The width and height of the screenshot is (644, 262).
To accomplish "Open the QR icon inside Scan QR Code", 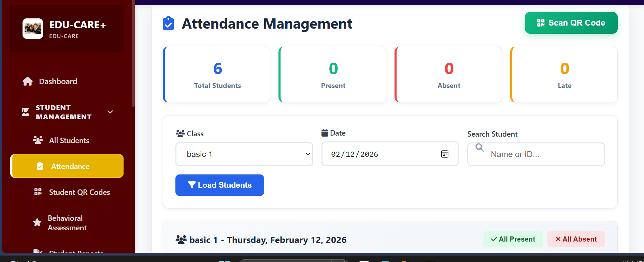I will coord(541,22).
